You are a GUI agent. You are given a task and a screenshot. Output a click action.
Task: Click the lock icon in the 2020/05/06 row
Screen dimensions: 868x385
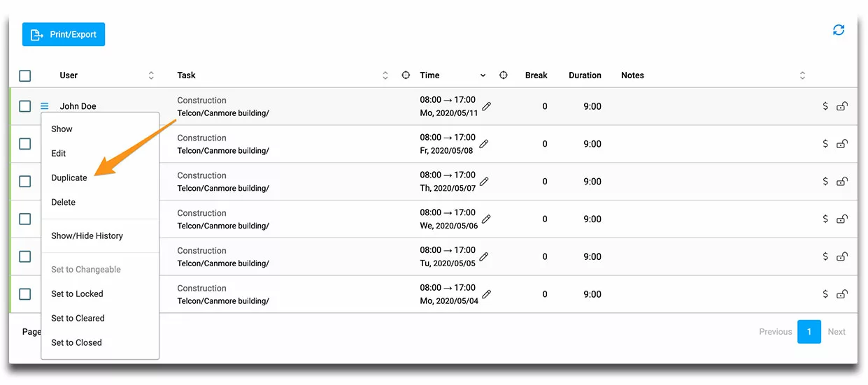pyautogui.click(x=842, y=219)
